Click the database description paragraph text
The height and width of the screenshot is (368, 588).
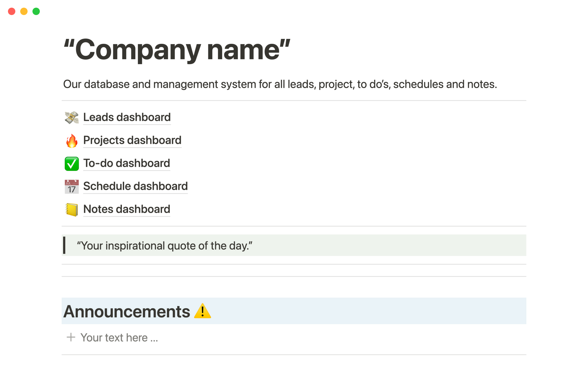pos(280,84)
